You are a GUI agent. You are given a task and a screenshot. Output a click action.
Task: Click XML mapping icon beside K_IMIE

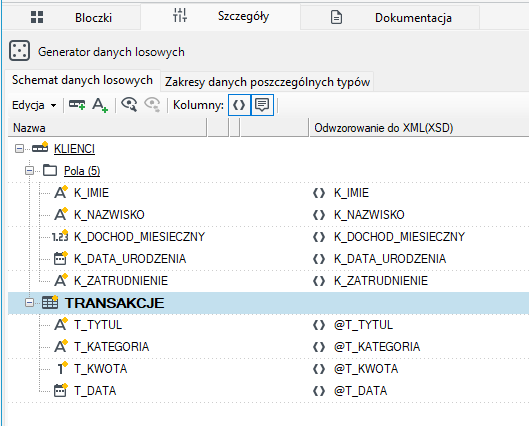pyautogui.click(x=319, y=193)
